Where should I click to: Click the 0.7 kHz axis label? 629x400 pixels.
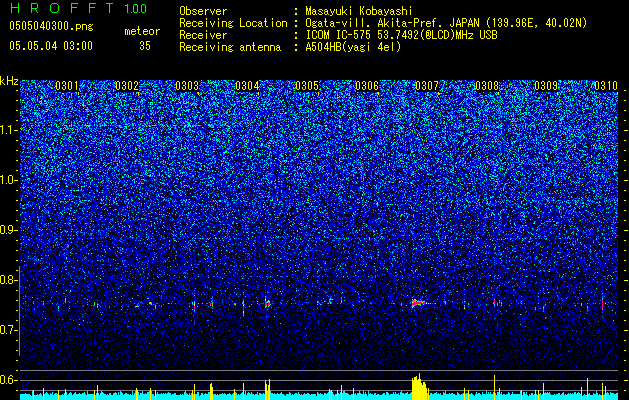(8, 330)
